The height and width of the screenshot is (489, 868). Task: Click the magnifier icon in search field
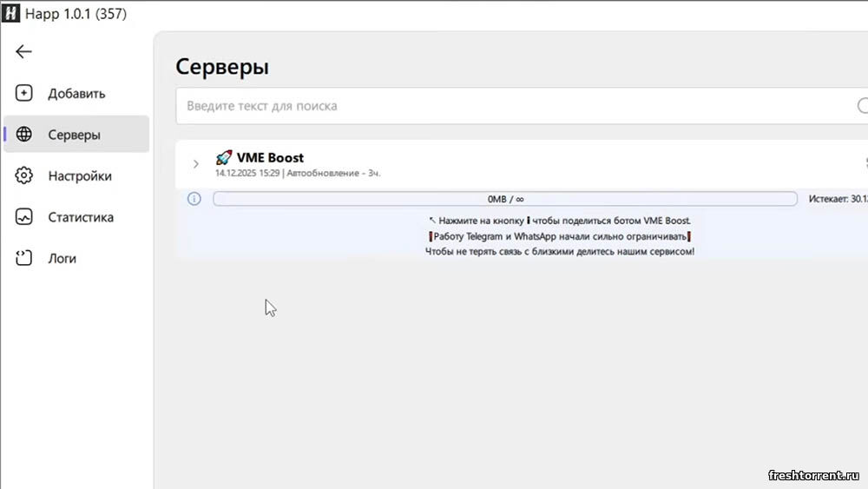coord(862,106)
